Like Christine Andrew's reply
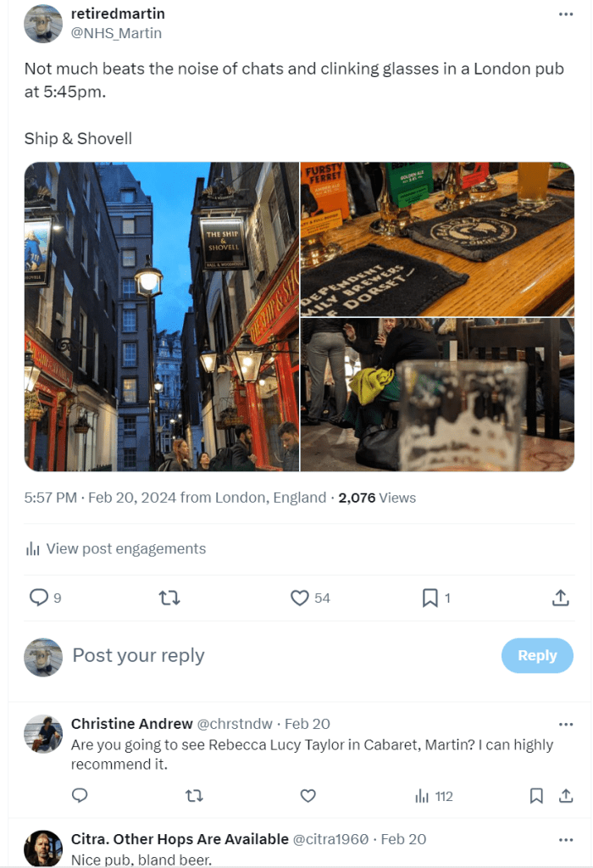 coord(308,796)
